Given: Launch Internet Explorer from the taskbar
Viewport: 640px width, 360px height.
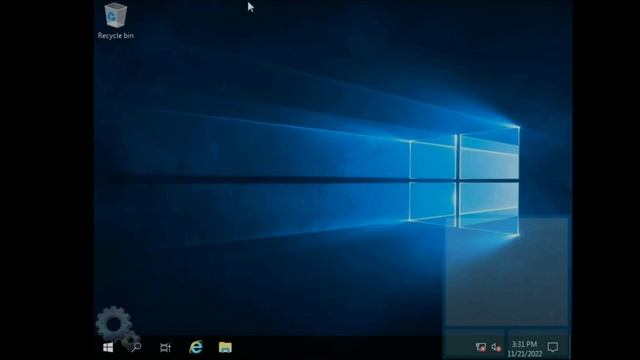Looking at the screenshot, I should [196, 347].
